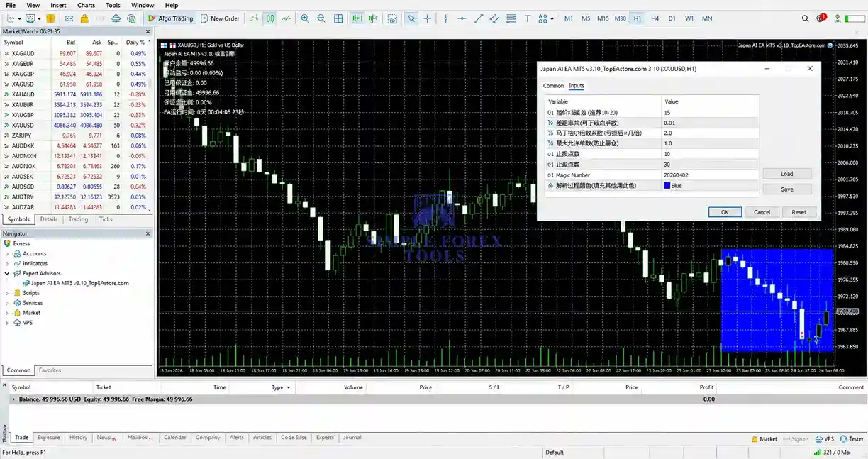The height and width of the screenshot is (459, 868).
Task: Open the Ticks tab in Market Watch
Action: coord(106,219)
